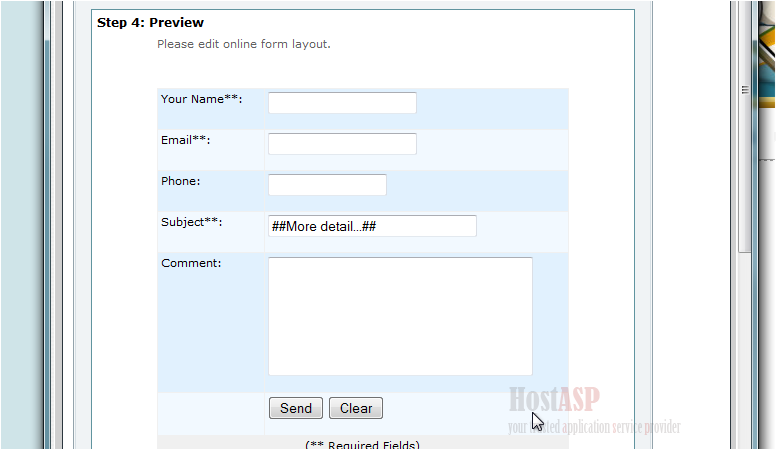Select the Phone input field
The height and width of the screenshot is (450, 776).
coord(327,185)
